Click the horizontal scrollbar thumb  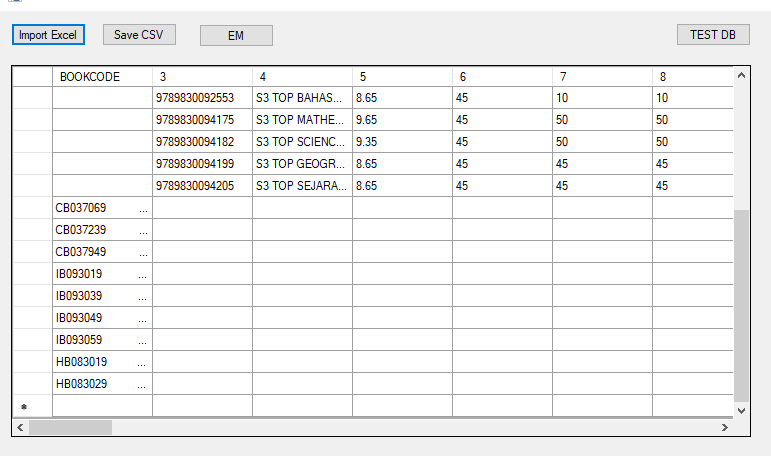coord(70,427)
